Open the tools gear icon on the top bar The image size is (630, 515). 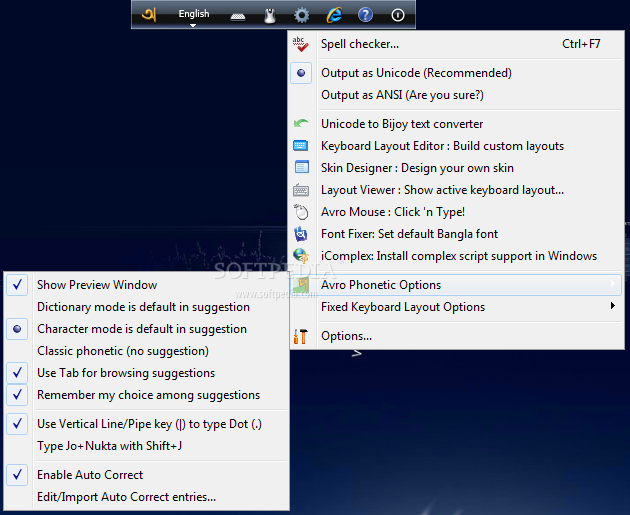click(x=301, y=15)
